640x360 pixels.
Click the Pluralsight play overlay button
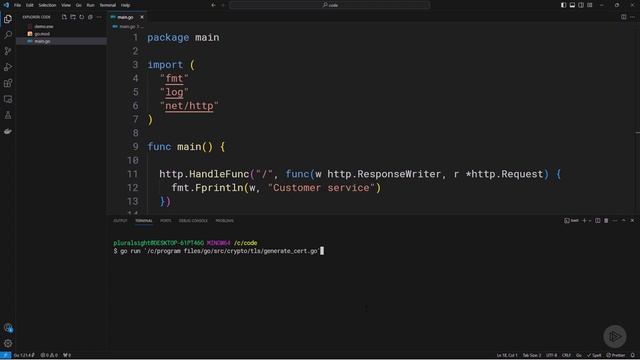click(x=615, y=336)
